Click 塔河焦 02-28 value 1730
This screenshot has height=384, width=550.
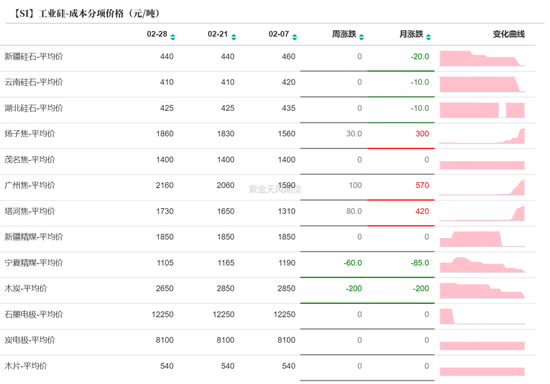[x=165, y=211]
